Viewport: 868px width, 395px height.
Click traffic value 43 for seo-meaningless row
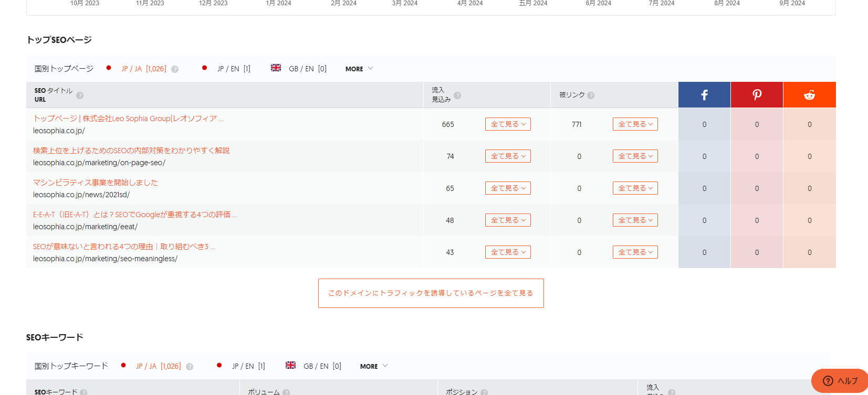tap(450, 252)
